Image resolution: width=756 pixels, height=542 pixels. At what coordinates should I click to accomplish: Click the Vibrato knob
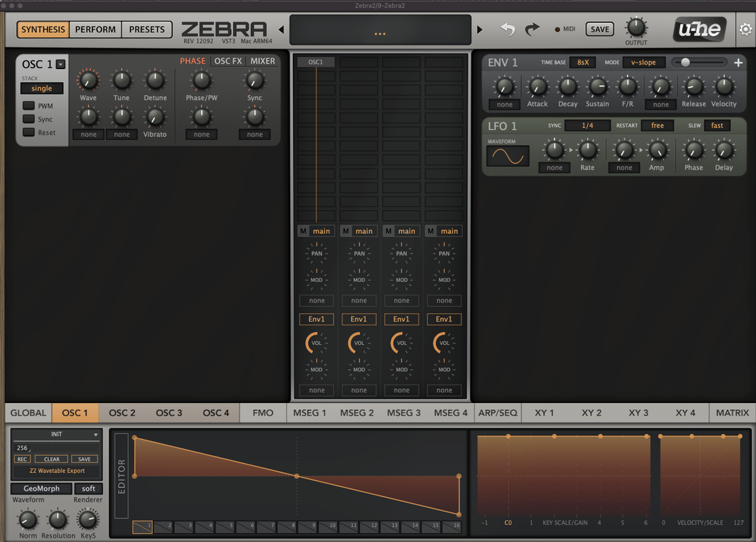tap(155, 117)
